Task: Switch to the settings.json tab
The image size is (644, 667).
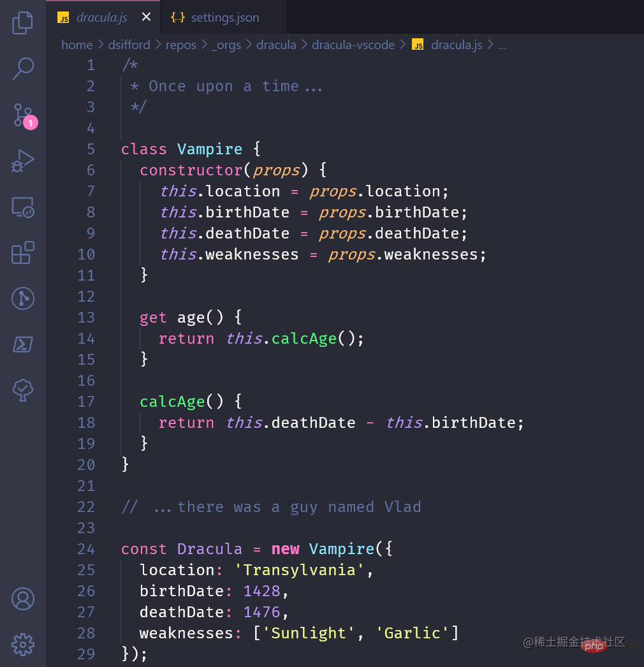Action: [224, 17]
